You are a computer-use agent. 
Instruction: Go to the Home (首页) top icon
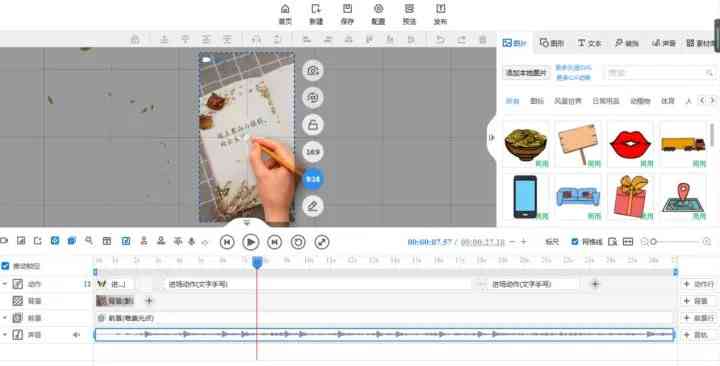click(x=285, y=14)
